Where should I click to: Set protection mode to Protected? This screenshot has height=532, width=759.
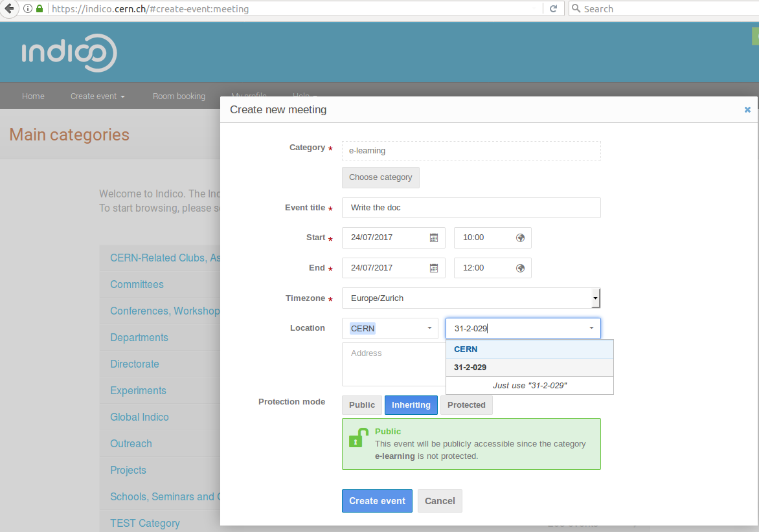[x=466, y=405]
